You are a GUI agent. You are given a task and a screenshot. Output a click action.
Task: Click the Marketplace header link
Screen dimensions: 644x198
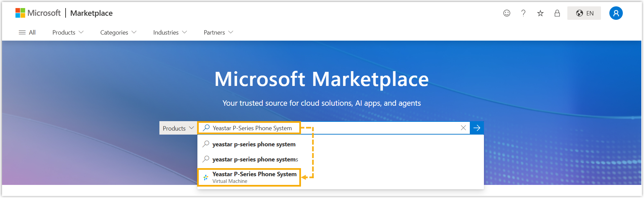(x=91, y=13)
